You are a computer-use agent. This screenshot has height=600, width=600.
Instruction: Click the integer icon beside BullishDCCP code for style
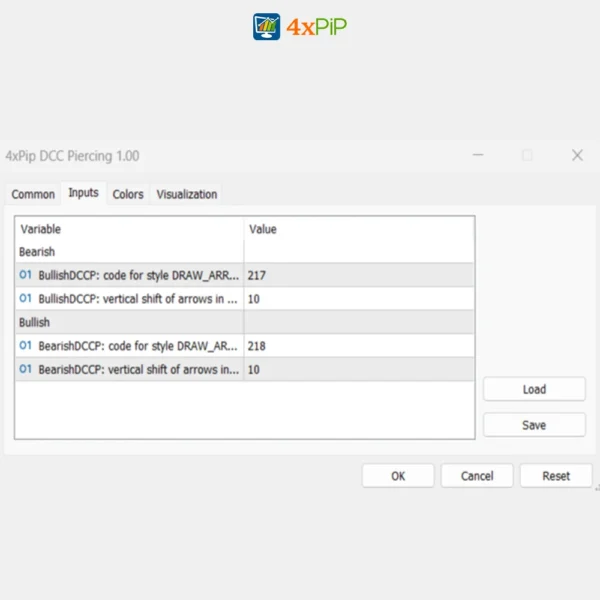click(25, 275)
